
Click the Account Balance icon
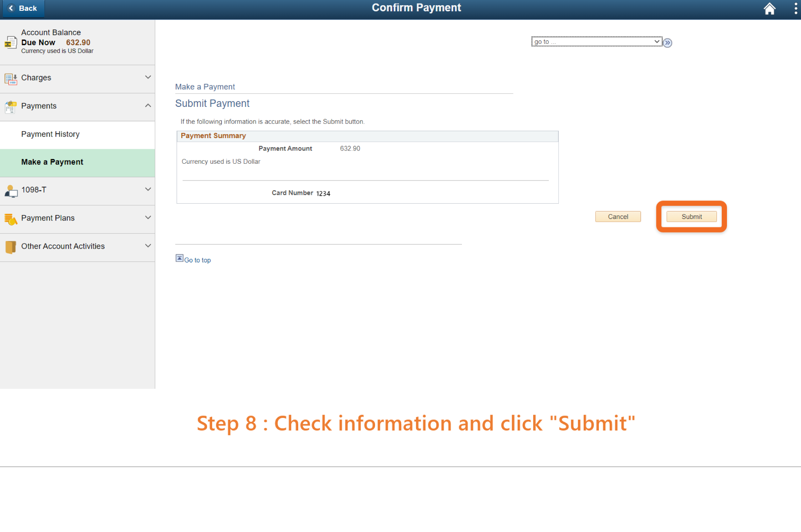click(x=11, y=42)
